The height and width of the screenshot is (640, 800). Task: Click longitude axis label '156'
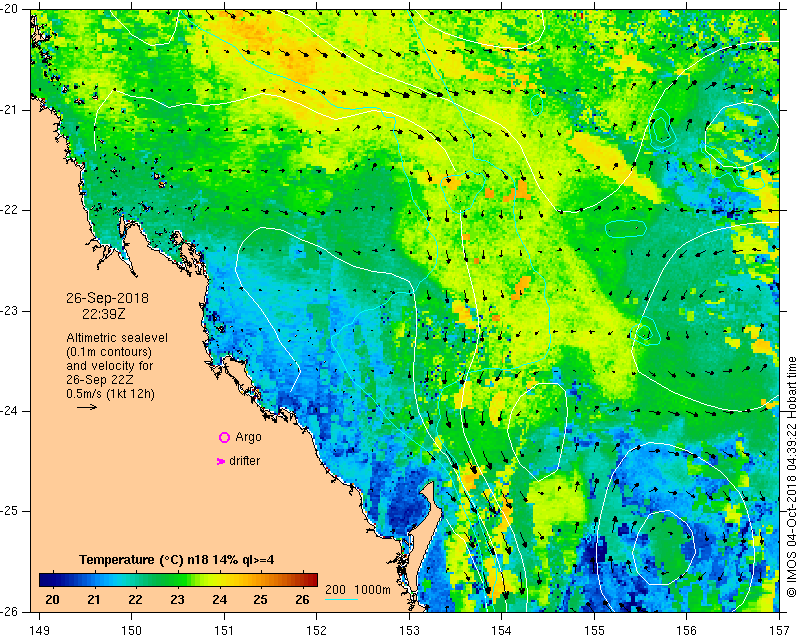687,631
